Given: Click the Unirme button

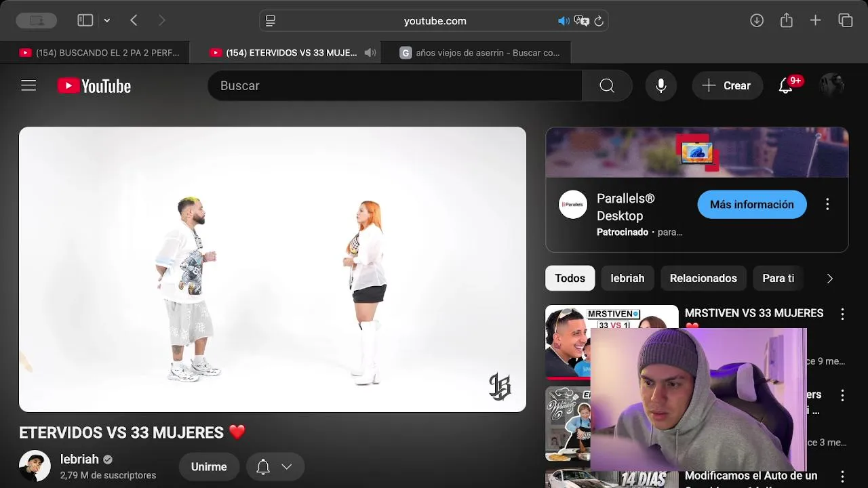Looking at the screenshot, I should (209, 466).
